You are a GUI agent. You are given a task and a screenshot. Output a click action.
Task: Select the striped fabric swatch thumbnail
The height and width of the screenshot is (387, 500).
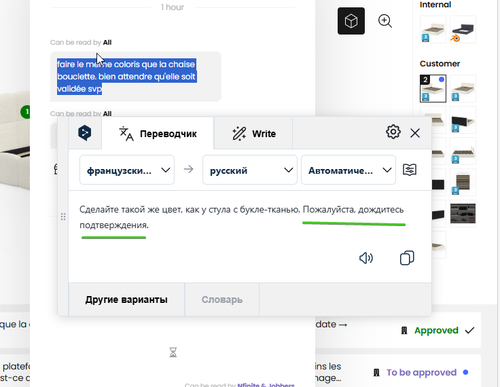[x=463, y=182]
